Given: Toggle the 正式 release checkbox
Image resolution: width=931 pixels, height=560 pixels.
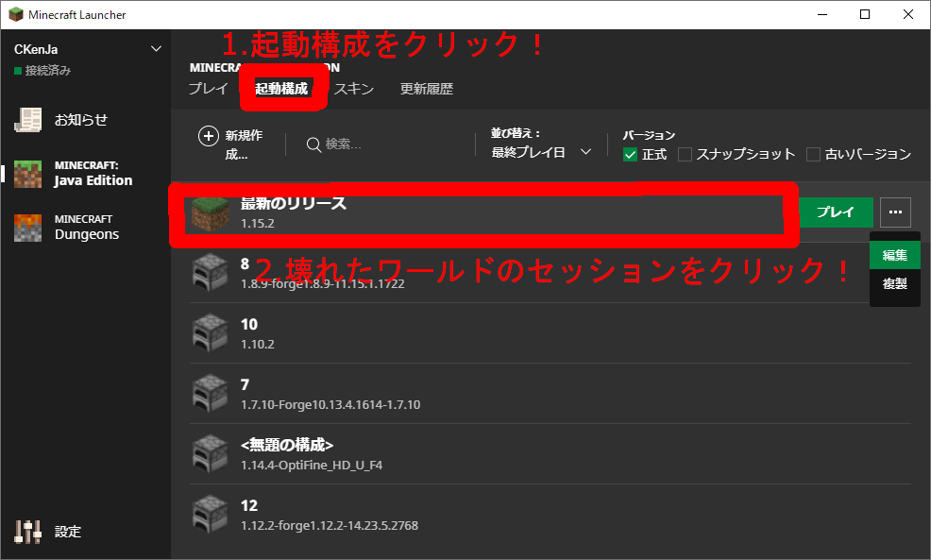Looking at the screenshot, I should 630,154.
